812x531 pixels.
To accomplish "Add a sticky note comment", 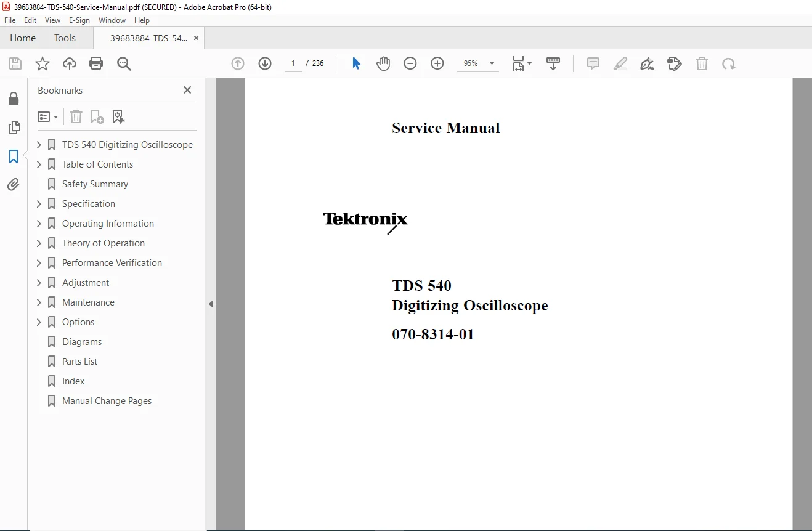I will pos(593,63).
